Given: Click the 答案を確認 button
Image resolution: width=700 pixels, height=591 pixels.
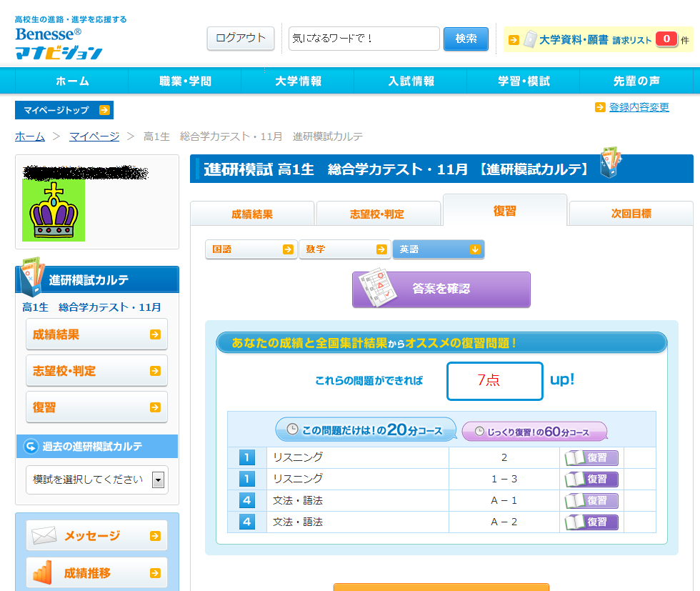Looking at the screenshot, I should [441, 289].
